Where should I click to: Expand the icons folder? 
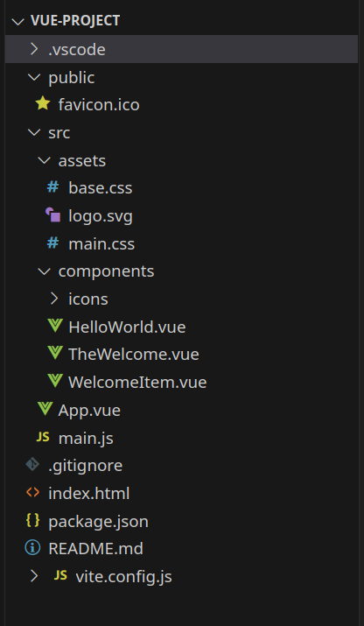pyautogui.click(x=54, y=299)
